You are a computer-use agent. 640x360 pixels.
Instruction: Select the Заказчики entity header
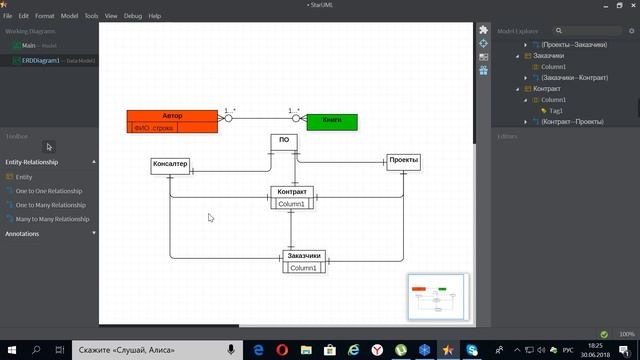(304, 256)
